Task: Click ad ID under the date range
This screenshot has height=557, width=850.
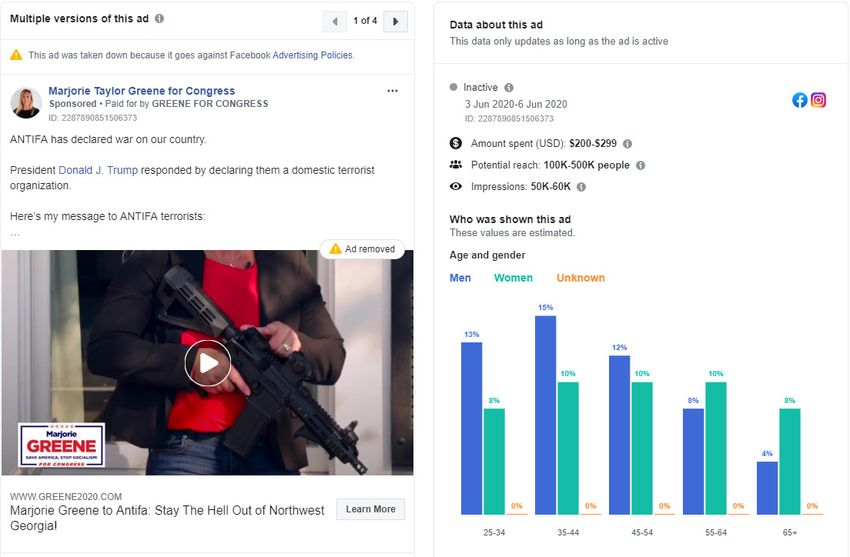Action: tap(509, 119)
